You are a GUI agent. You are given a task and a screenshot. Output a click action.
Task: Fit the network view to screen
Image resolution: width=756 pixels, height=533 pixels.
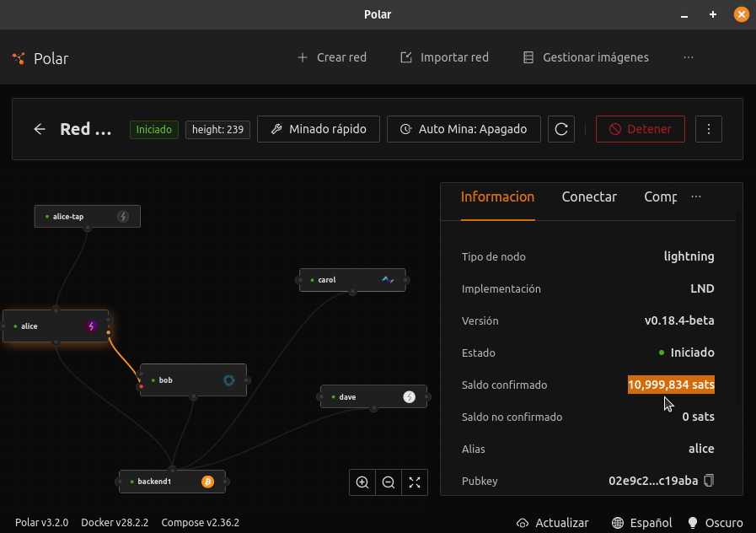(x=415, y=482)
